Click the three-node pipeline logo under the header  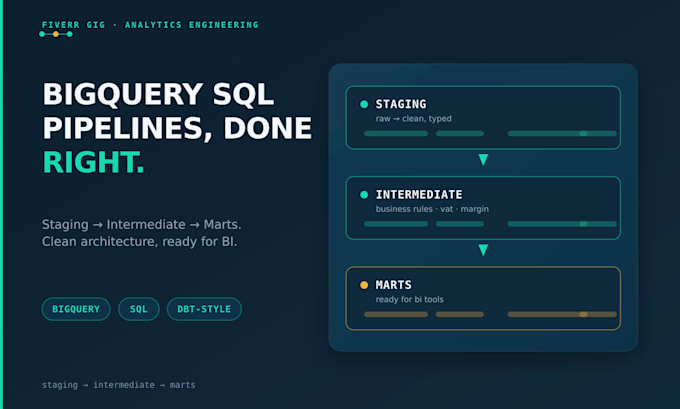pyautogui.click(x=56, y=34)
